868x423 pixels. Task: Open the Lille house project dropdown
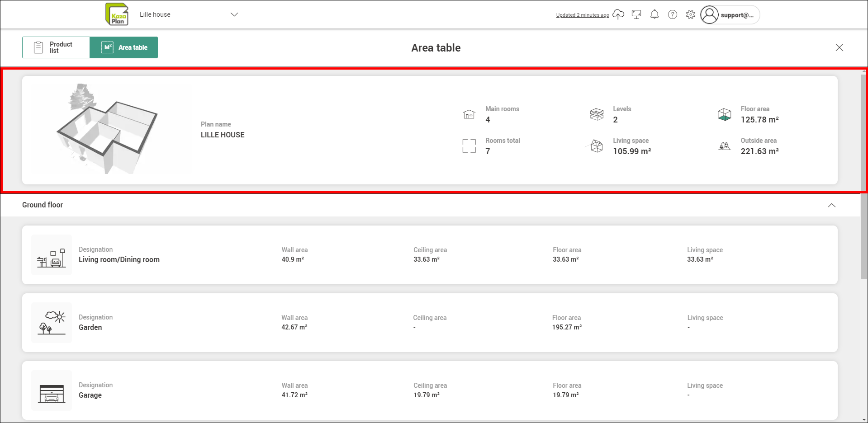coord(189,14)
